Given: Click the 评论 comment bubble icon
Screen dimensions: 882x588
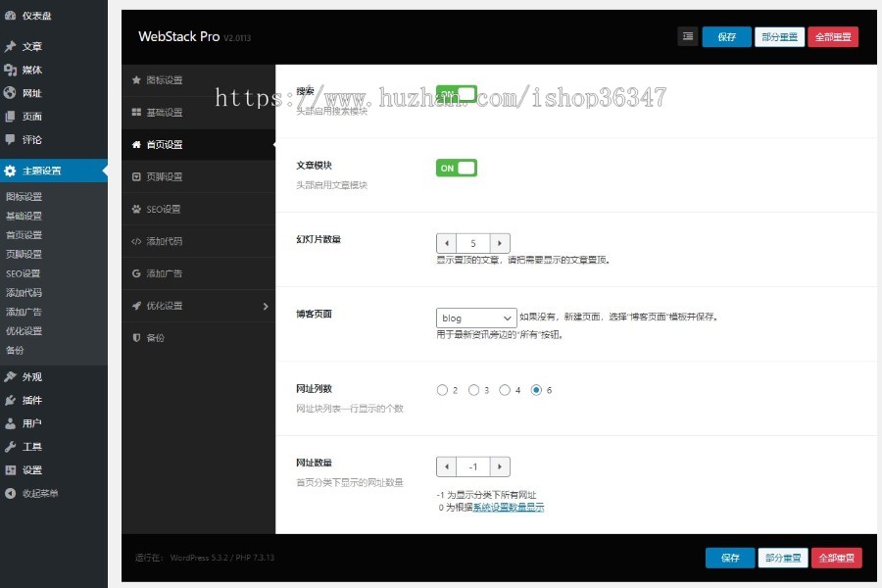Looking at the screenshot, I should click(x=10, y=139).
